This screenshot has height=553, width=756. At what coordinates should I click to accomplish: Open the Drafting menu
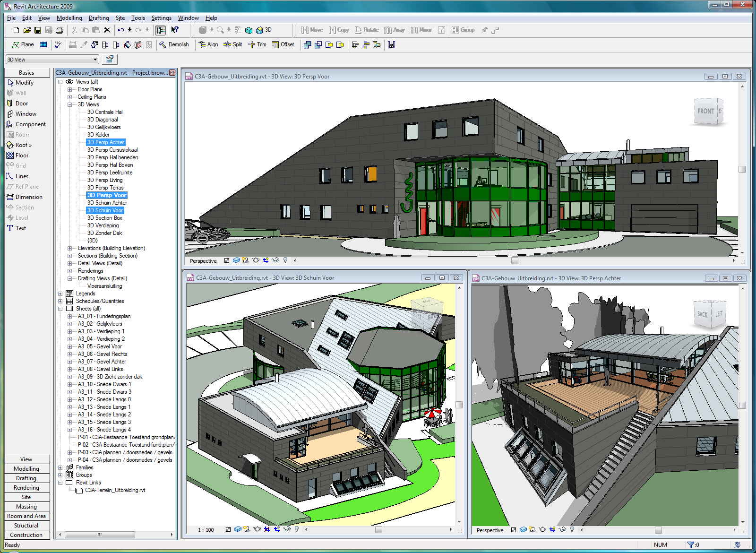[99, 18]
